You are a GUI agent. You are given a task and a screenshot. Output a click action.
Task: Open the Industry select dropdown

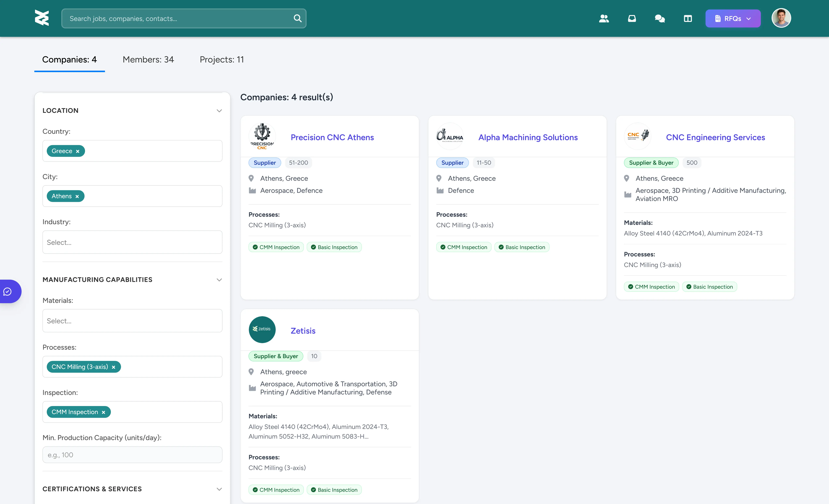click(x=132, y=242)
